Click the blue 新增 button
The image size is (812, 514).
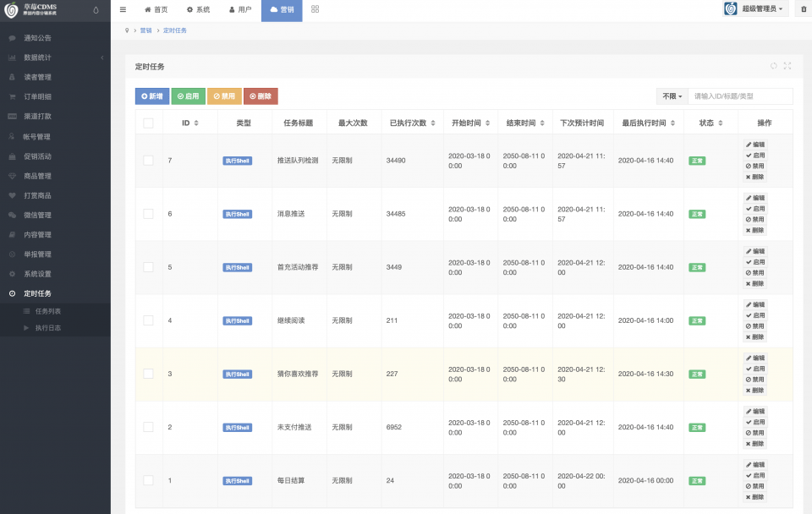click(x=152, y=96)
